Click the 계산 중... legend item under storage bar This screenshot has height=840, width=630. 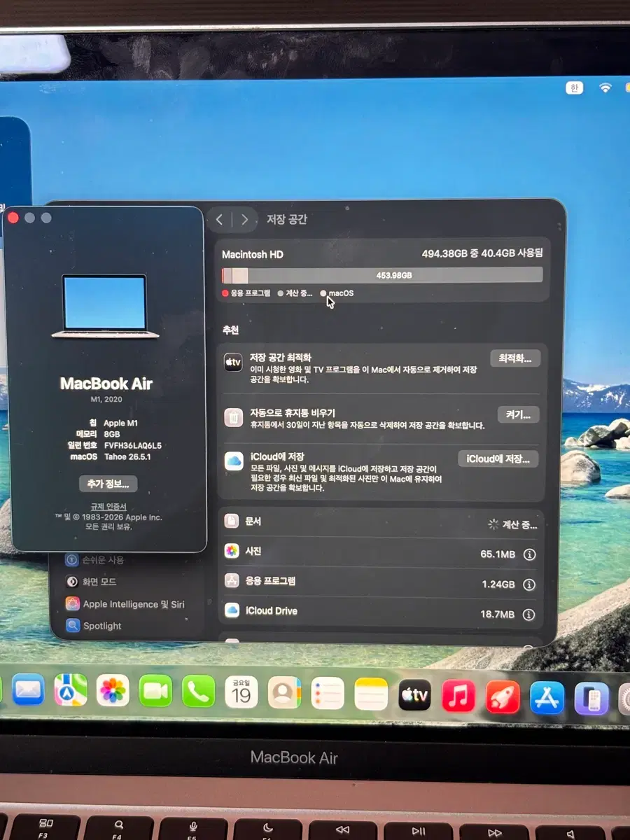pos(295,293)
